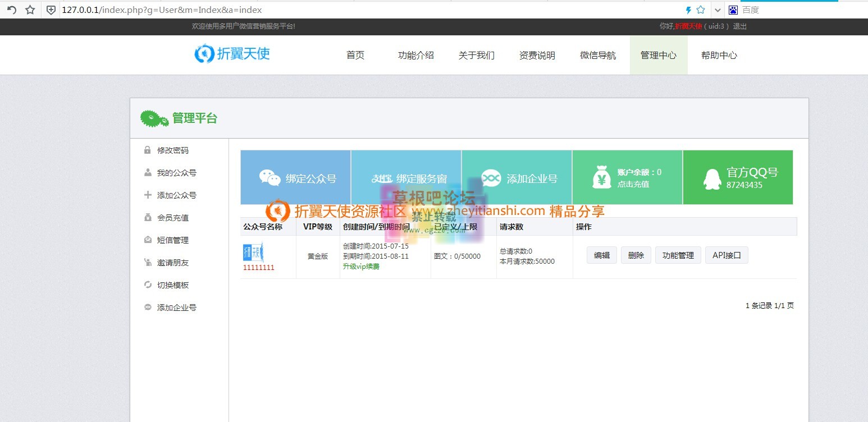Click the 折翼天使 site logo
This screenshot has height=422, width=868.
coord(232,54)
